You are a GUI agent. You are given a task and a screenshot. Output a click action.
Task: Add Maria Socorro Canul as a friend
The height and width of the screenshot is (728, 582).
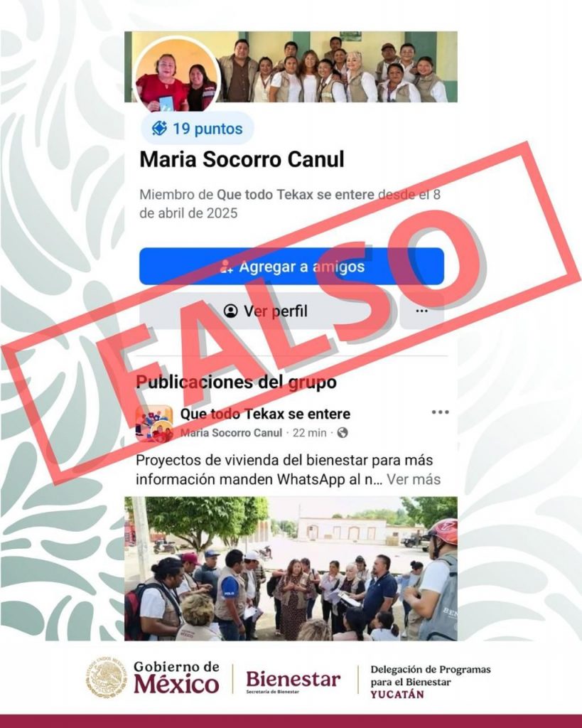[x=291, y=267]
